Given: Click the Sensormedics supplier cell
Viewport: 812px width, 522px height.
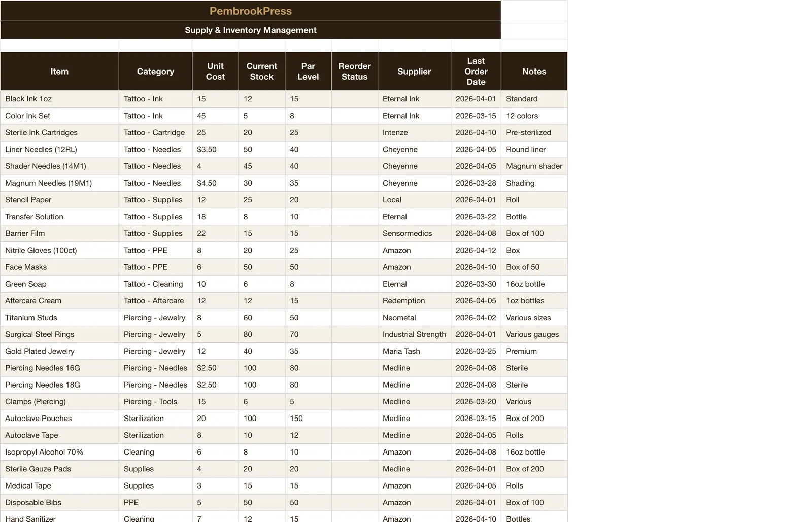Looking at the screenshot, I should click(x=414, y=233).
